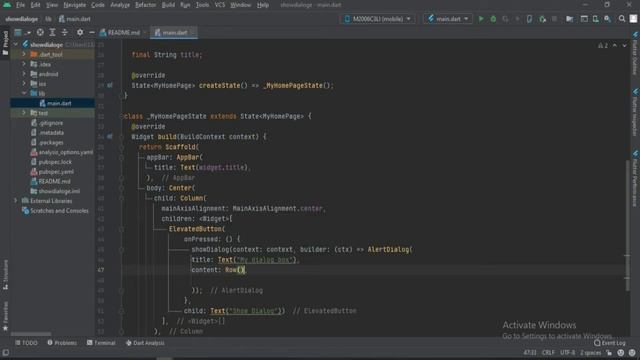
Task: Jump to previous highlighted error arrow
Action: pyautogui.click(x=615, y=45)
